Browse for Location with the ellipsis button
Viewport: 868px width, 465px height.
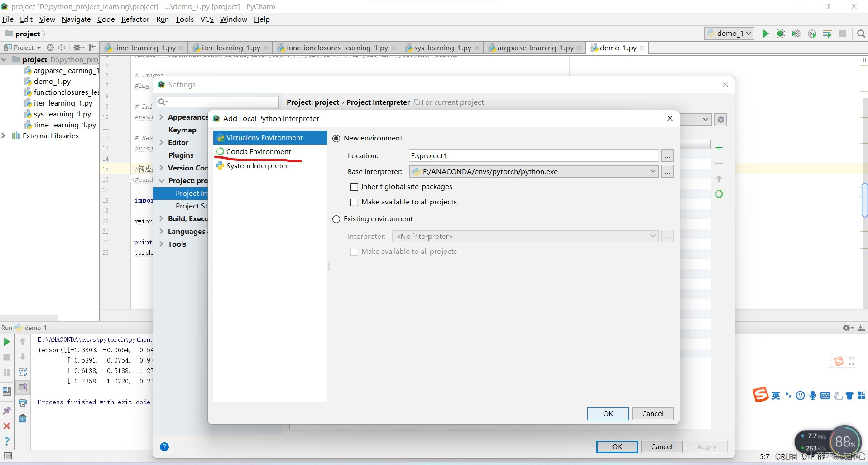click(x=667, y=156)
